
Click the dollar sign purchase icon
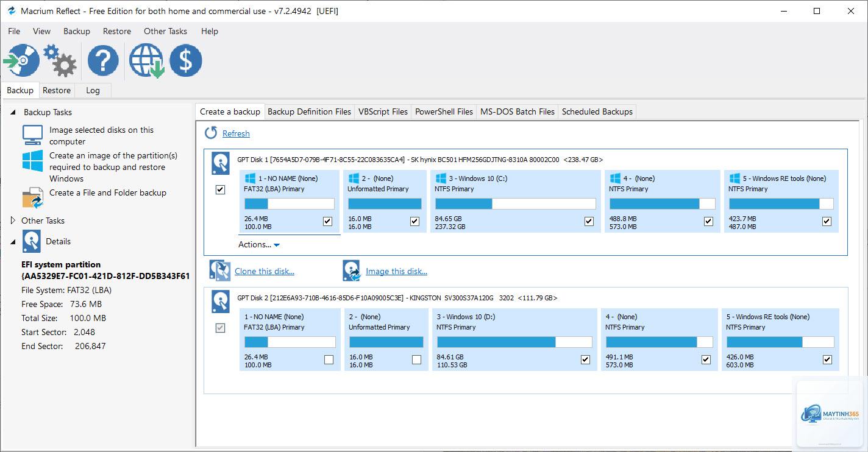click(186, 60)
